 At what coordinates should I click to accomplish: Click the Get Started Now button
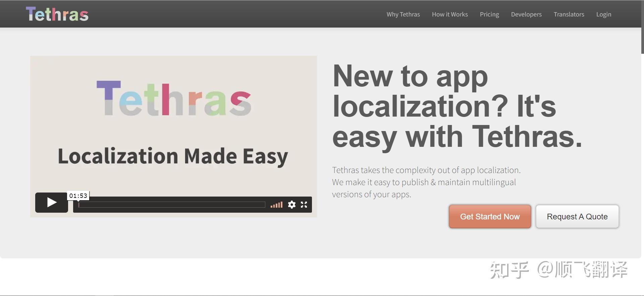[490, 217]
